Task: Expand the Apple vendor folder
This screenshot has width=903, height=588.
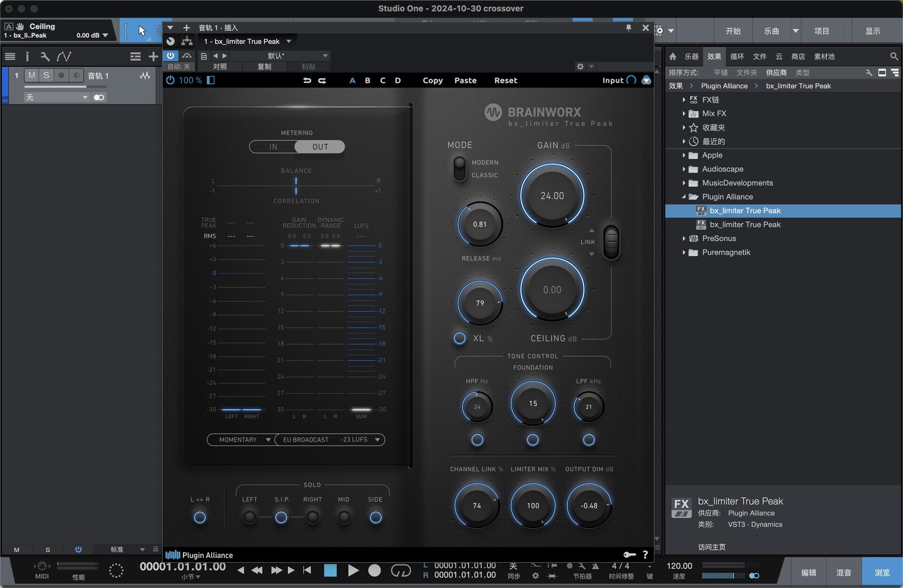Action: 684,155
